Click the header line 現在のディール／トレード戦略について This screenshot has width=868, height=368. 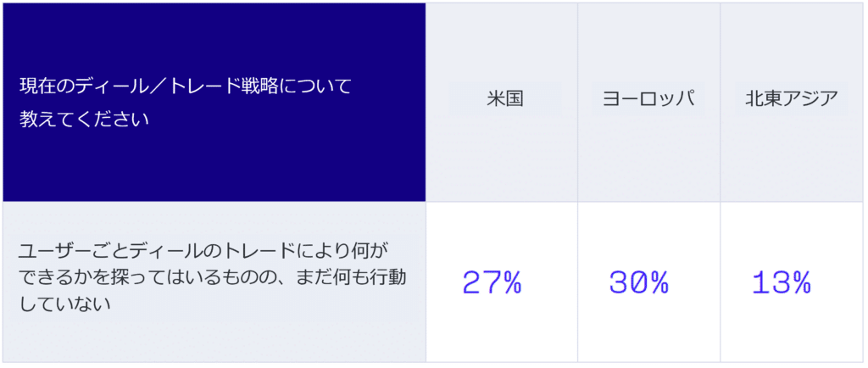pos(186,86)
